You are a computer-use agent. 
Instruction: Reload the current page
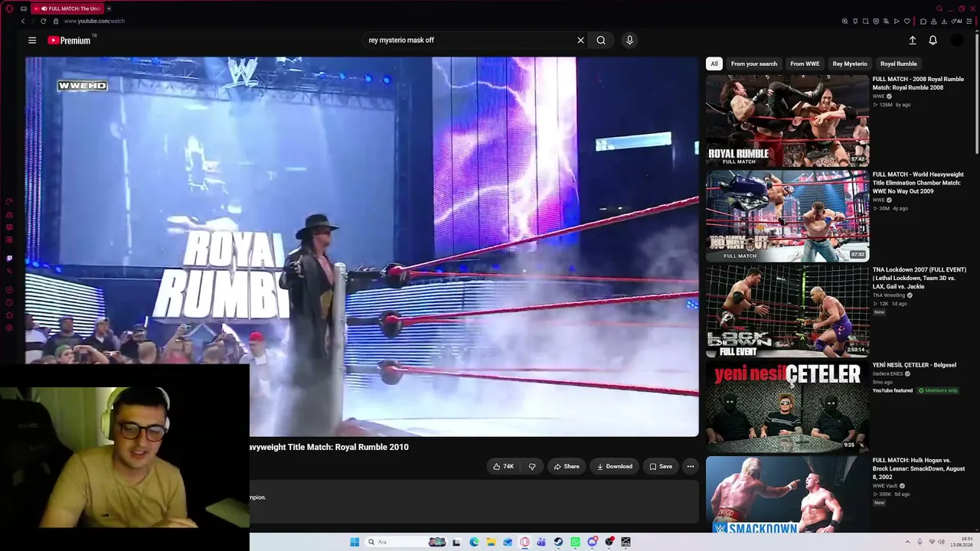[43, 21]
